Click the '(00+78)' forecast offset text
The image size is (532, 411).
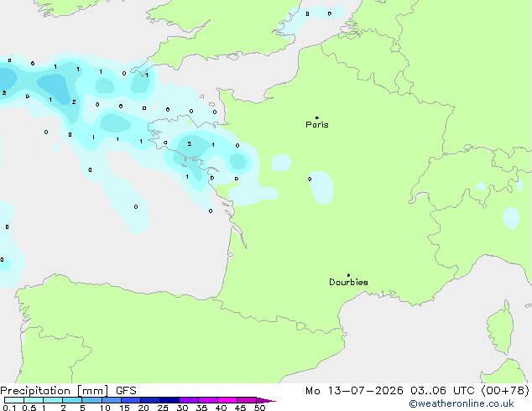(505, 391)
